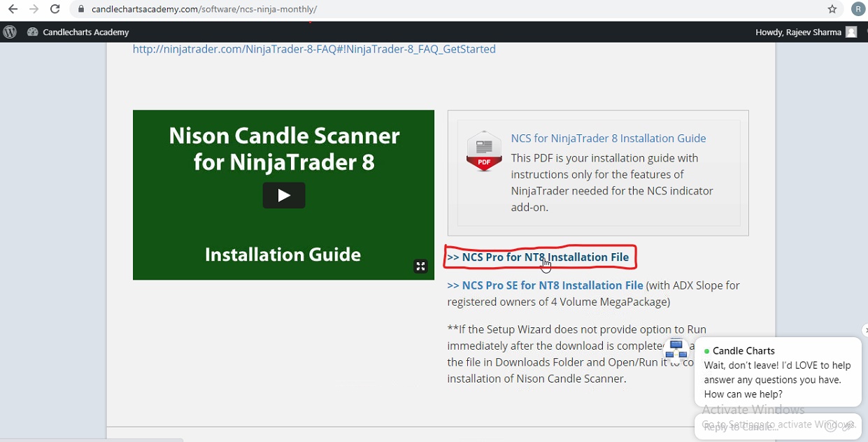
Task: Go back to the previous page
Action: click(x=13, y=9)
